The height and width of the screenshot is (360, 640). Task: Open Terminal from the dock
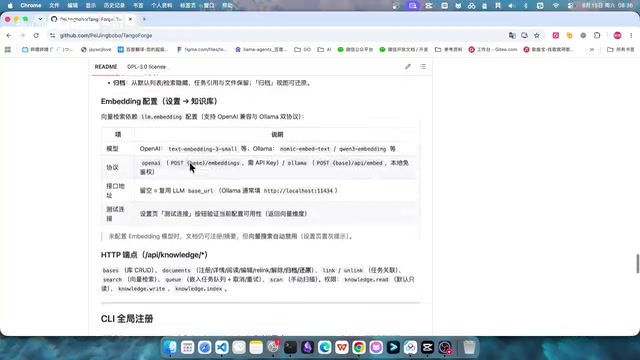[290, 347]
